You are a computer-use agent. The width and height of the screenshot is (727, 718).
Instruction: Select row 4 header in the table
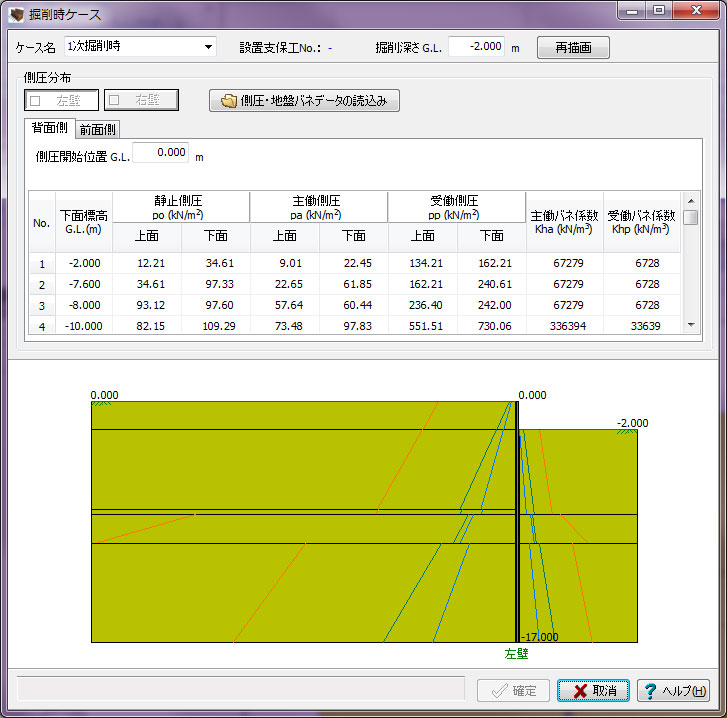42,326
